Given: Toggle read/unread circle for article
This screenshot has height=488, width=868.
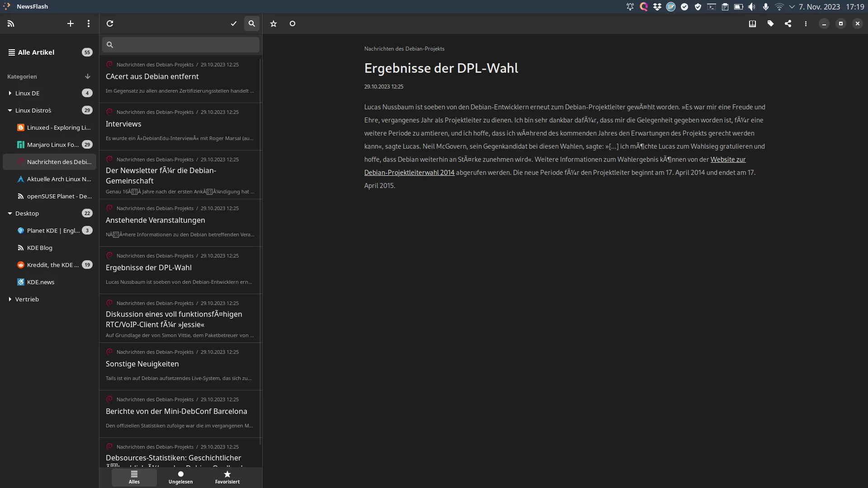Looking at the screenshot, I should 292,23.
